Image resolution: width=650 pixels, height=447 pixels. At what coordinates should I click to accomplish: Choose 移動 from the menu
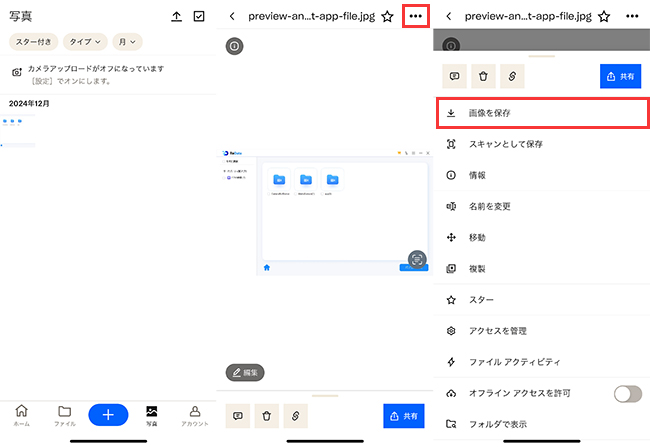tap(541, 237)
